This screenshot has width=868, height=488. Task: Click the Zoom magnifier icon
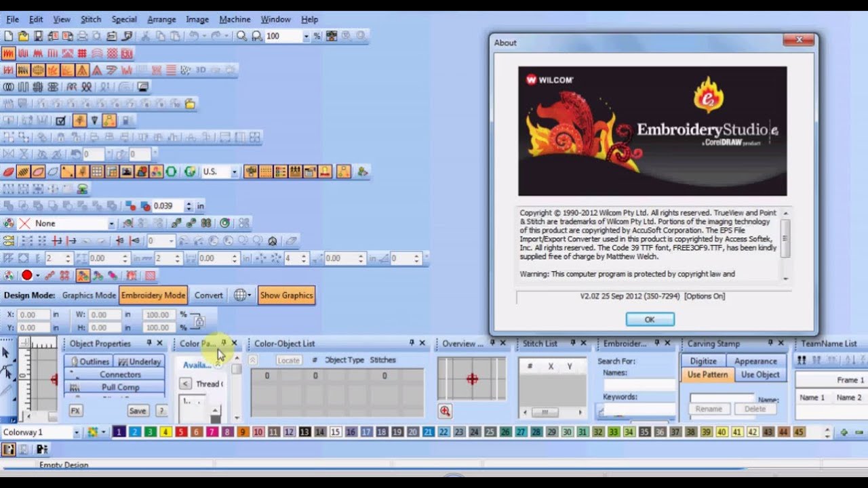(241, 36)
